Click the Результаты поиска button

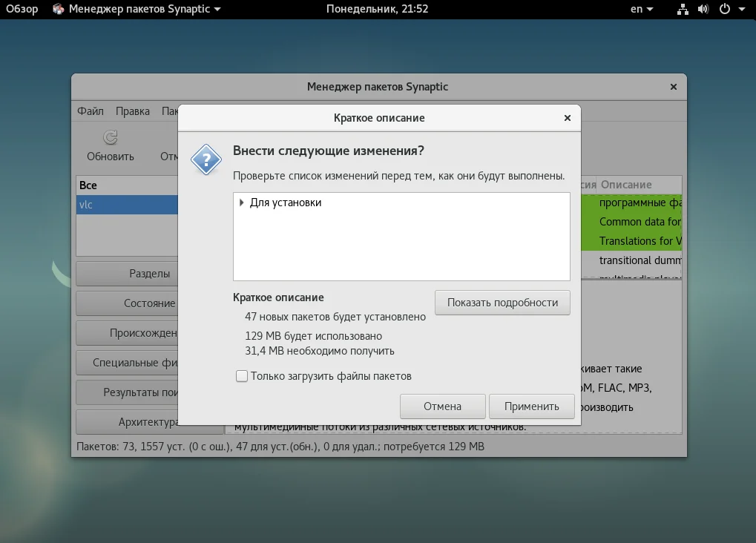click(x=128, y=392)
